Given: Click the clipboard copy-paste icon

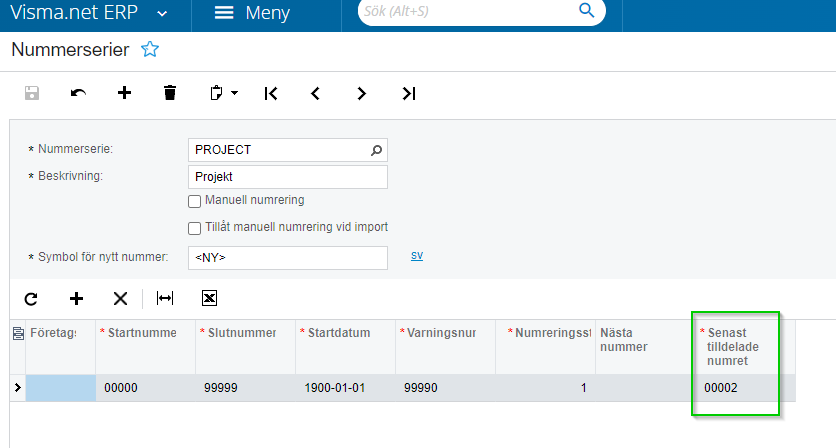Looking at the screenshot, I should [216, 93].
